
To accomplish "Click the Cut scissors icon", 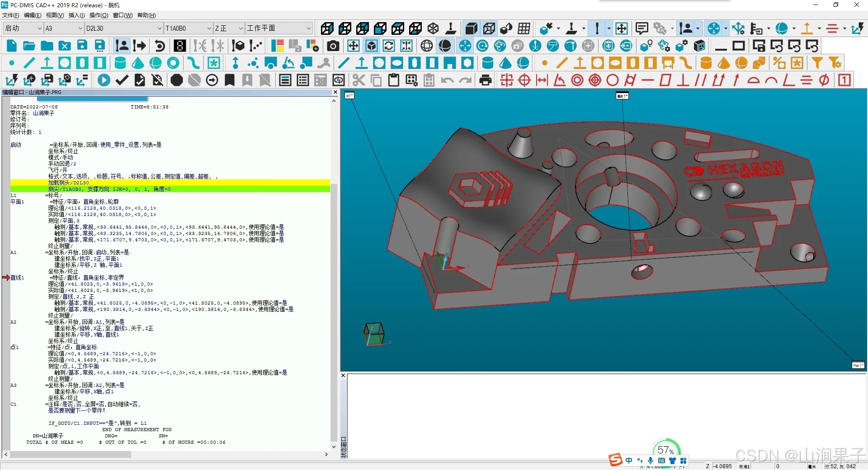I will pyautogui.click(x=359, y=80).
